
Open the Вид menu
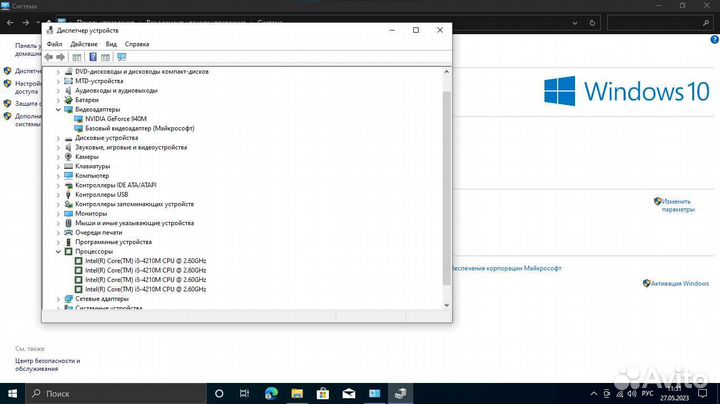[x=111, y=44]
